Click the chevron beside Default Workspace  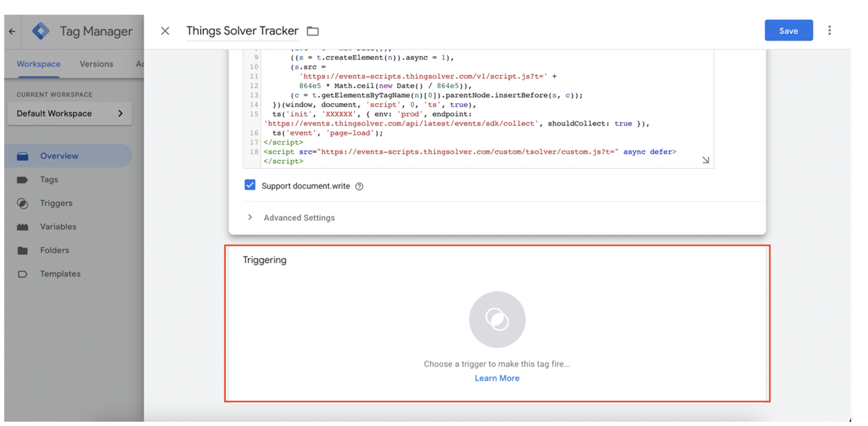tap(120, 113)
